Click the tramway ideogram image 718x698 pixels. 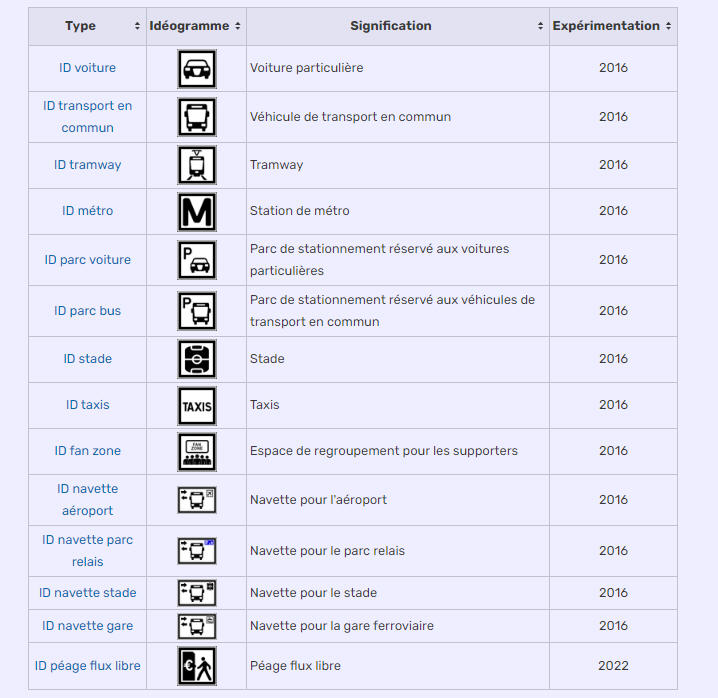pos(197,165)
